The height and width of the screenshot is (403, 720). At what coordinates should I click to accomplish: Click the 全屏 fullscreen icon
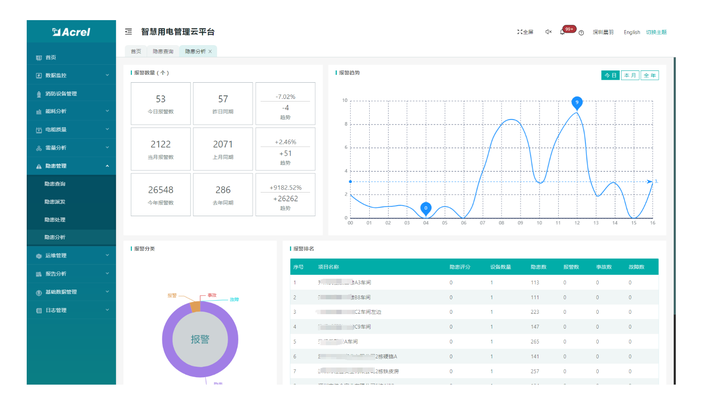pyautogui.click(x=519, y=32)
